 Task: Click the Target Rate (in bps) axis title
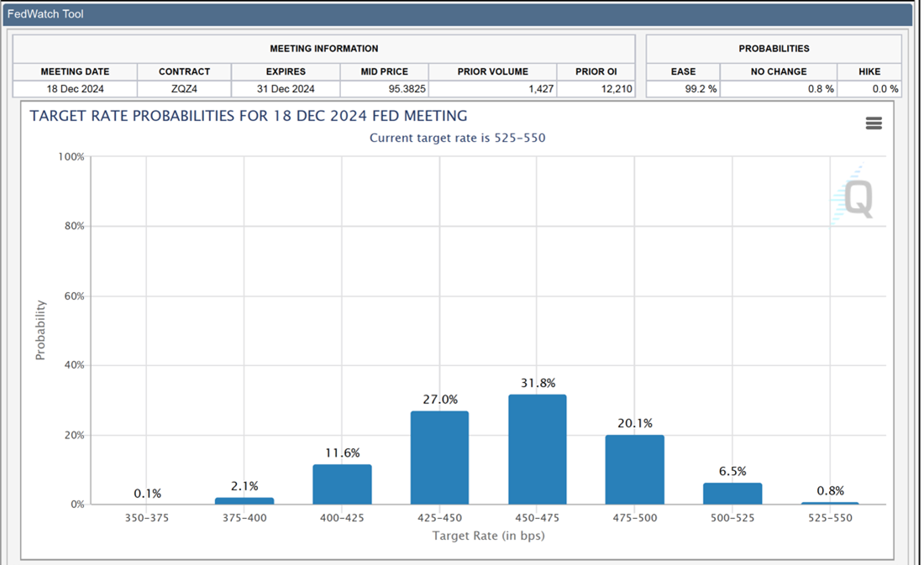pyautogui.click(x=489, y=536)
